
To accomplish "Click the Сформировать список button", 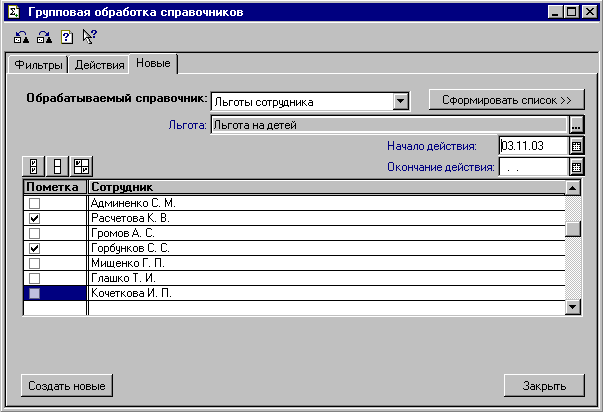I will (506, 100).
